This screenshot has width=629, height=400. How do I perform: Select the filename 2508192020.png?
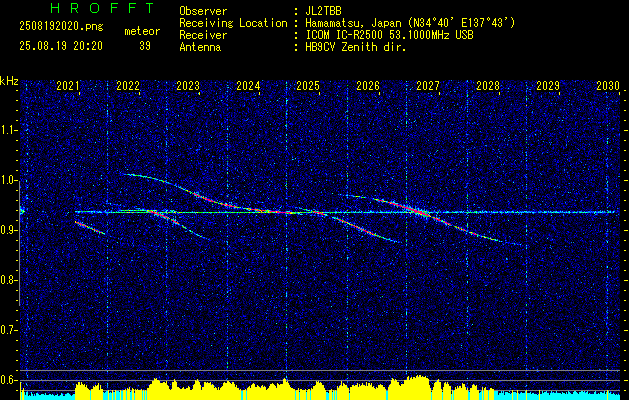pos(61,27)
